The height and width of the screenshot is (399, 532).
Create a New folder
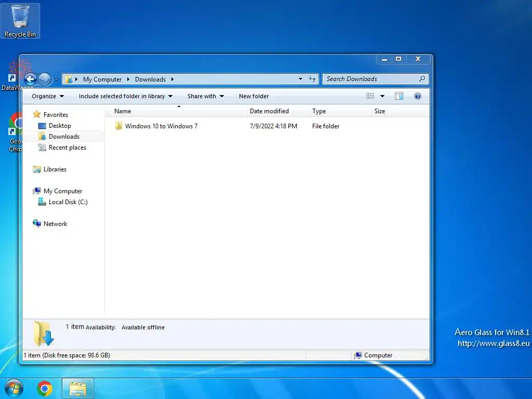point(254,96)
